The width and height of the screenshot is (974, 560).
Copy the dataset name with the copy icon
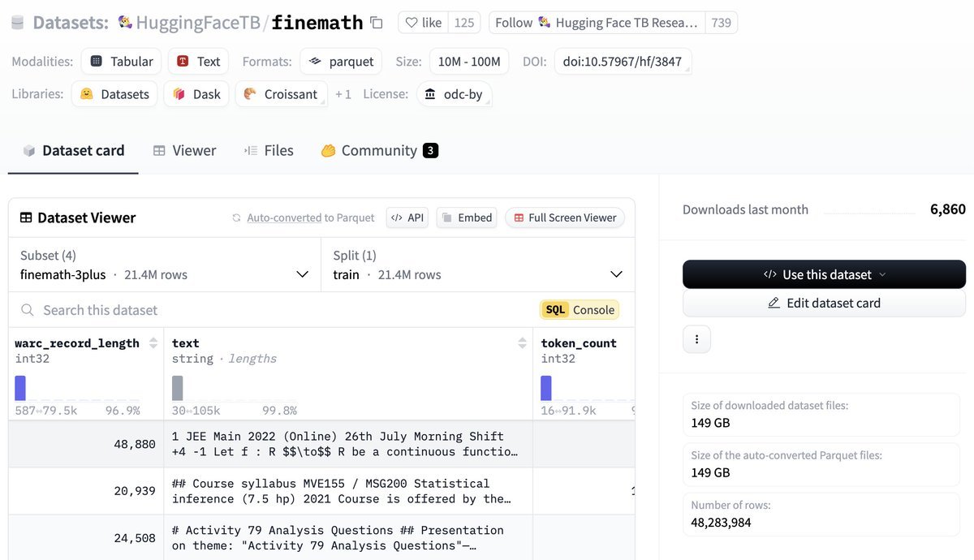(376, 23)
